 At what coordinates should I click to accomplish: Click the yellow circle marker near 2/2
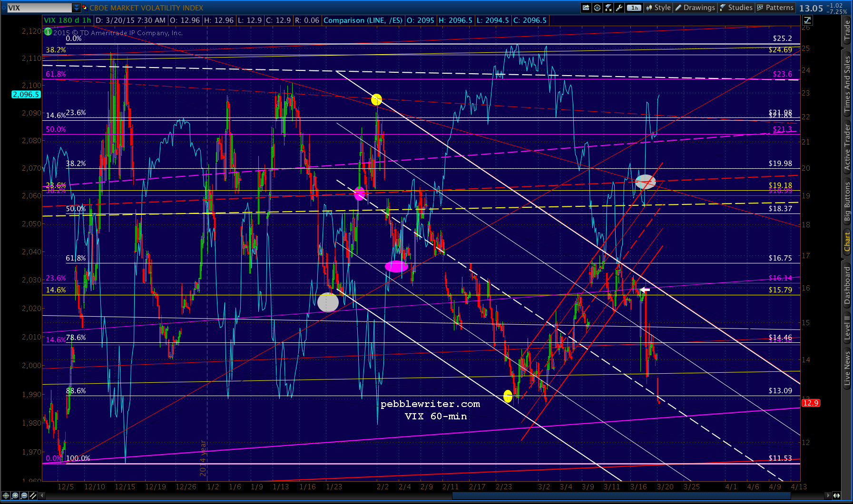tap(376, 99)
